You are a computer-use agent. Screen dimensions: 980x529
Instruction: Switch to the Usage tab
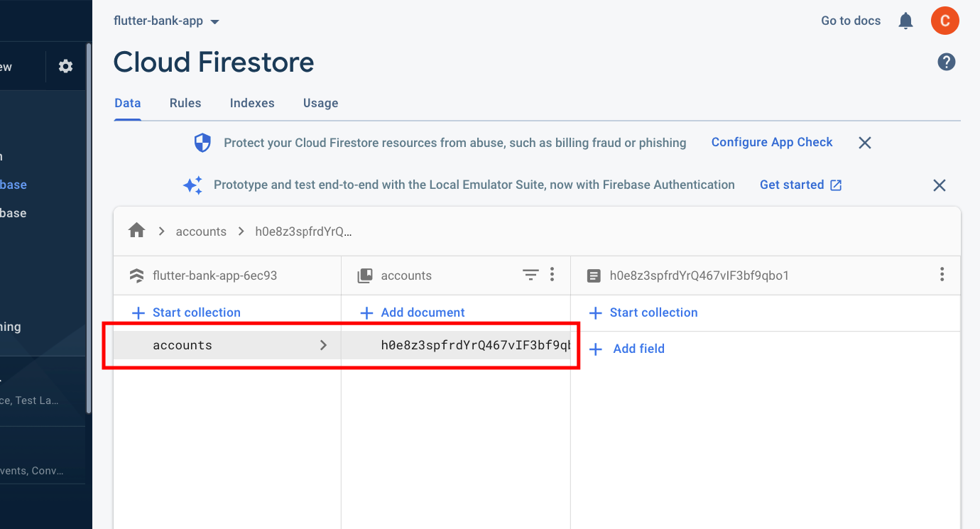tap(320, 103)
